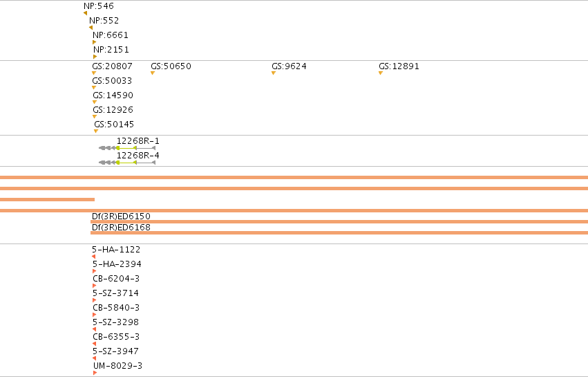
Task: Click the GS:50145 label
Action: [114, 125]
